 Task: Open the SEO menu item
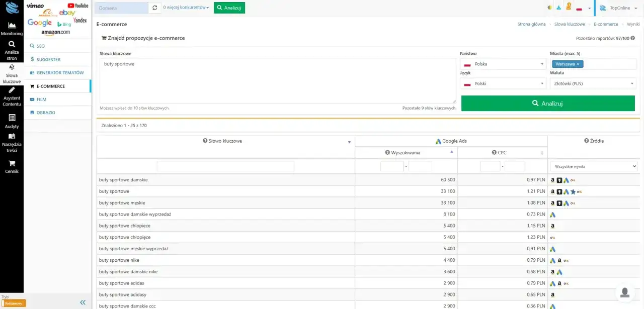(x=57, y=46)
